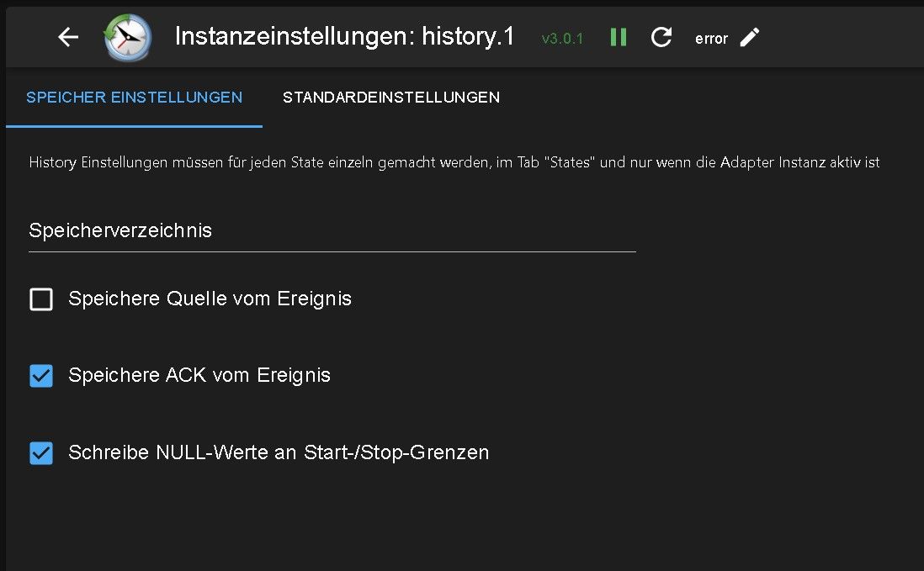Disable the Schreibe NULL-Werte checkbox

click(x=41, y=453)
